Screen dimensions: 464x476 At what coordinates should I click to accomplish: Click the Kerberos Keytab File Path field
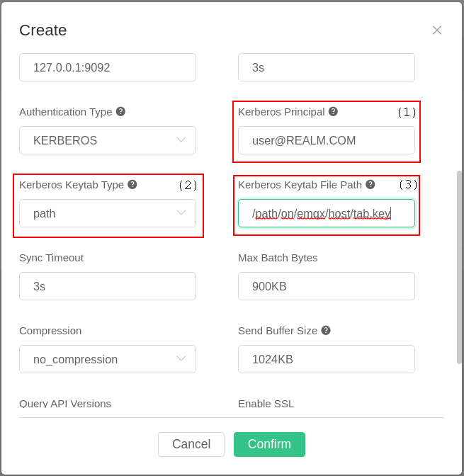pyautogui.click(x=327, y=213)
